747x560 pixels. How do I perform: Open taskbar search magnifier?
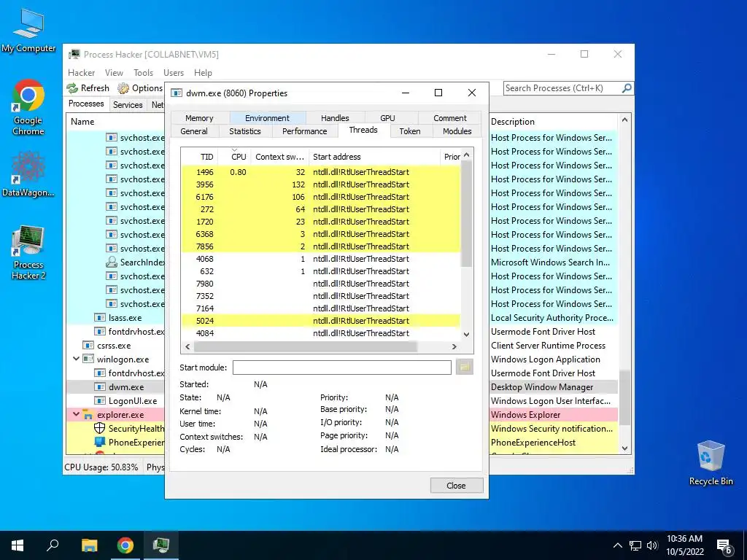point(53,545)
